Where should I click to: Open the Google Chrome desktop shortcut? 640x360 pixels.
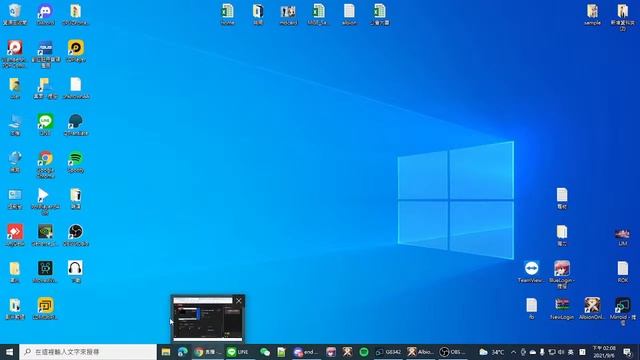[x=45, y=164]
